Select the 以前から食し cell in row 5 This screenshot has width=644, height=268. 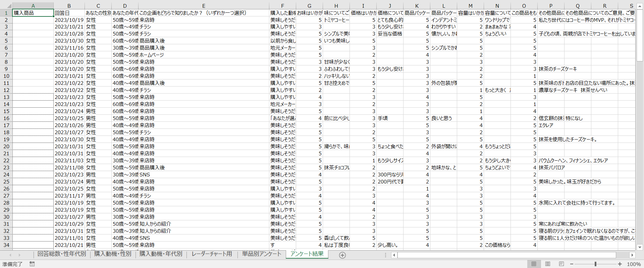pos(282,41)
